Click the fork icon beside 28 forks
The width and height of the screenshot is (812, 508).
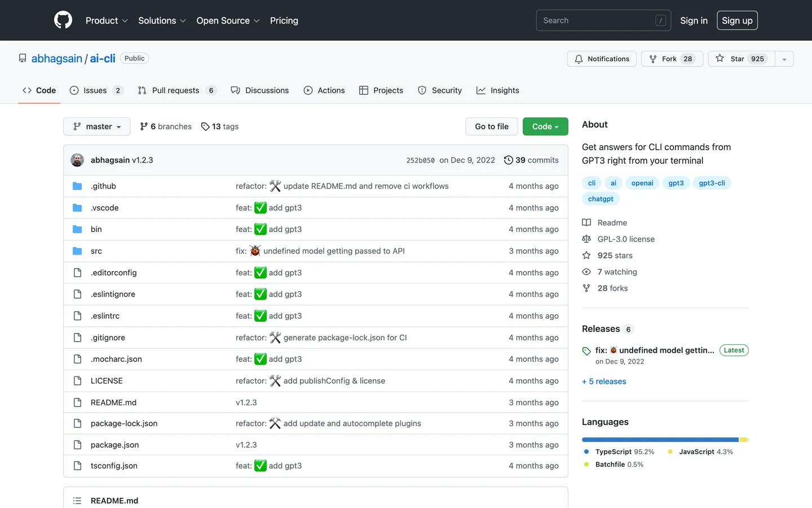586,288
